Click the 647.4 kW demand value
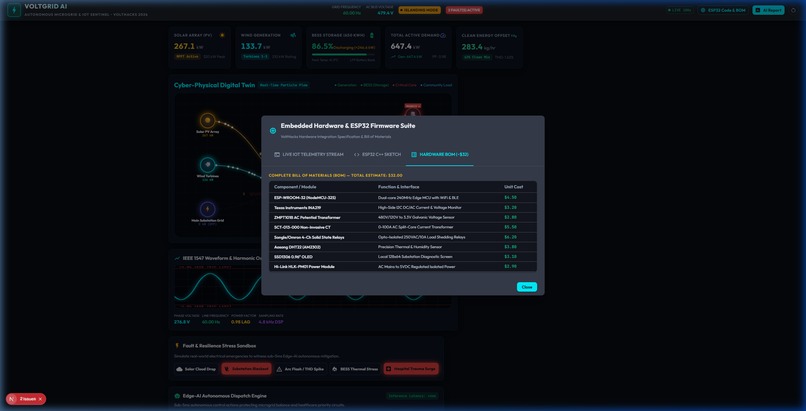The height and width of the screenshot is (411, 806). (402, 46)
